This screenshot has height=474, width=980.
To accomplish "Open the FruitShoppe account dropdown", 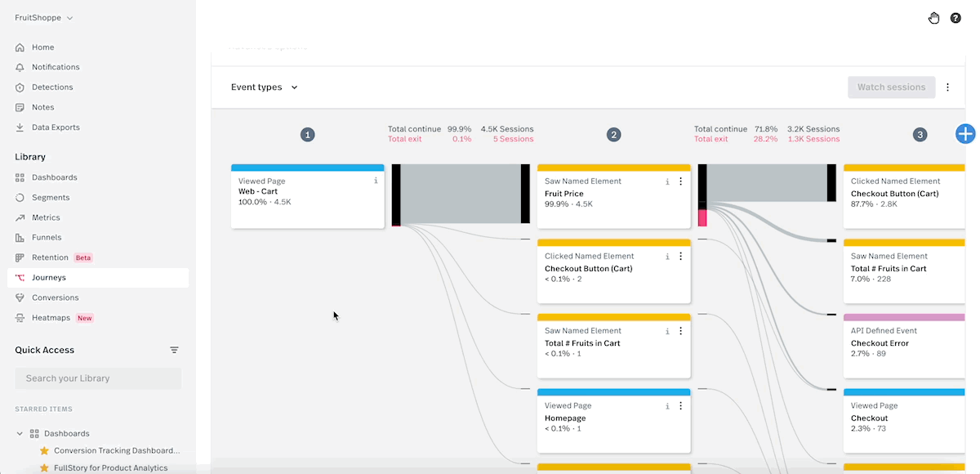I will coord(44,18).
